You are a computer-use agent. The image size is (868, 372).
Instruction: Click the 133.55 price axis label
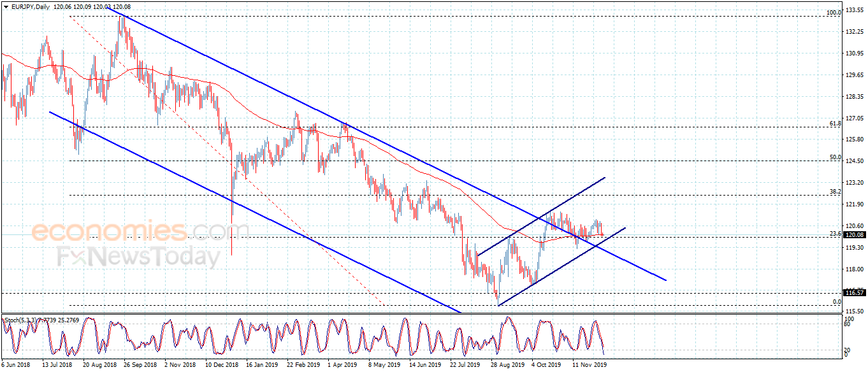point(854,11)
